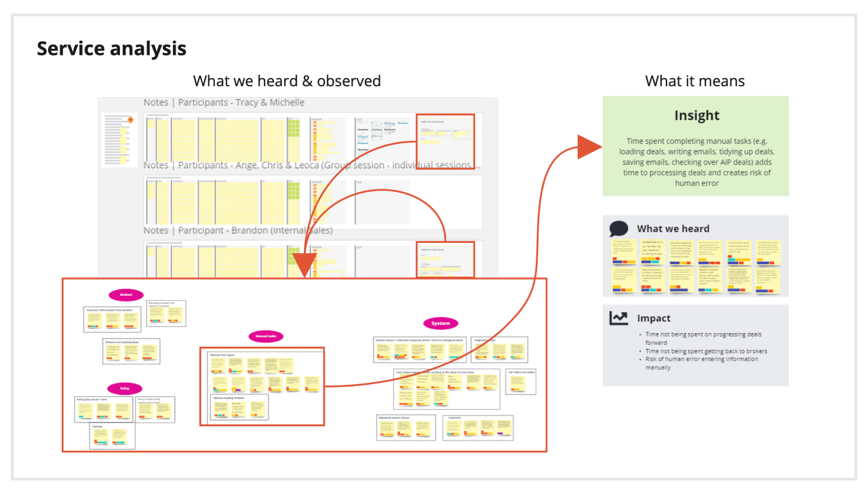This screenshot has width=868, height=494.
Task: Click 'Repeated system issues' cluster title
Action: (395, 418)
